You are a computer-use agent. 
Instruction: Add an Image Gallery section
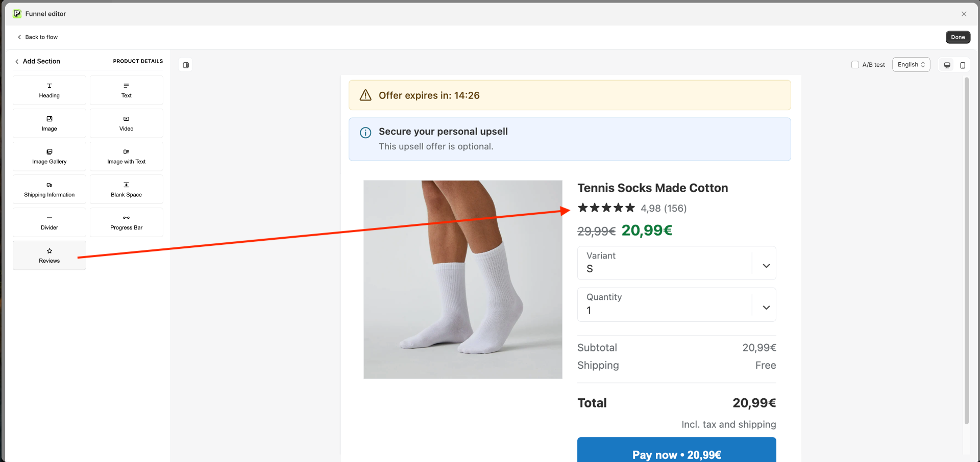click(x=50, y=157)
